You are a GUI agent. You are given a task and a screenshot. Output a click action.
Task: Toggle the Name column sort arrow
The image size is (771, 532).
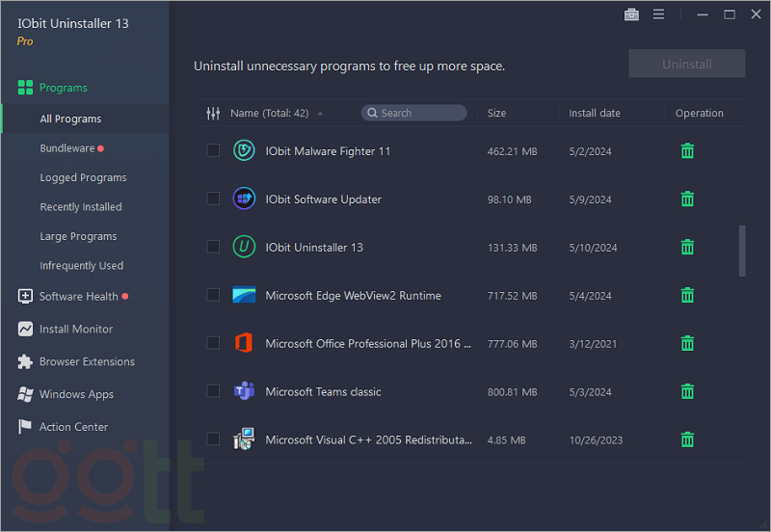(x=320, y=114)
